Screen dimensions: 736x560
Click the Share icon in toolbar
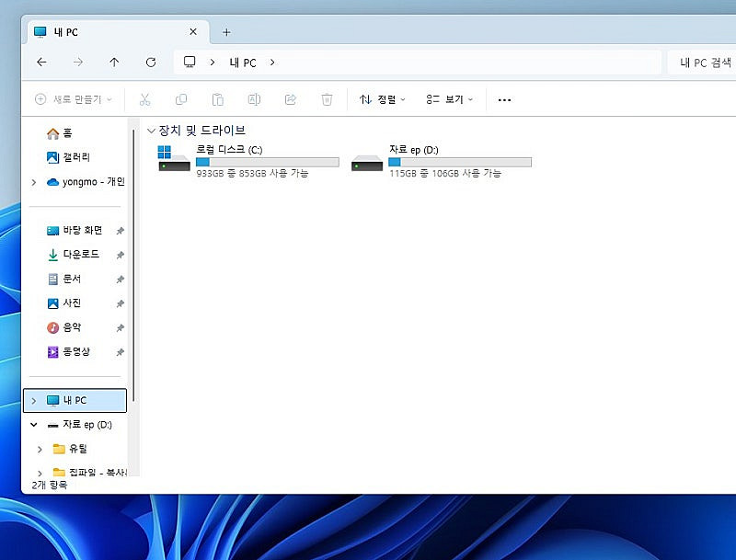tap(291, 99)
